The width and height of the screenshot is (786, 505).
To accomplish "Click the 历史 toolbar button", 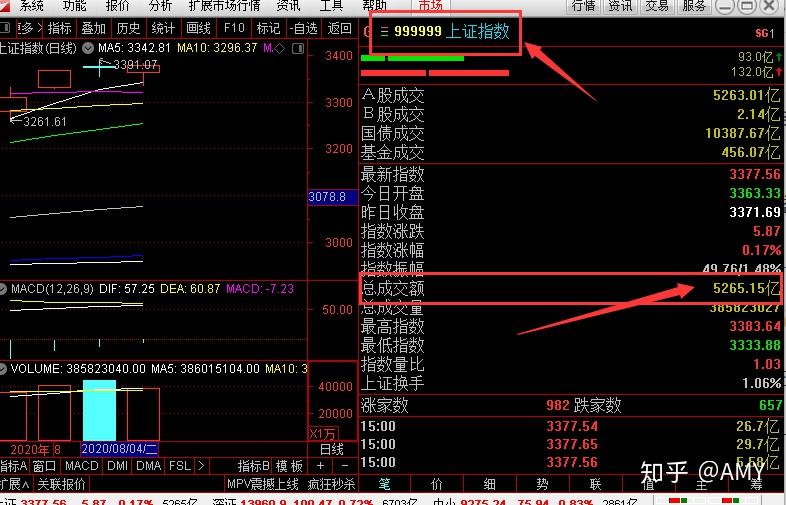I will click(x=128, y=28).
